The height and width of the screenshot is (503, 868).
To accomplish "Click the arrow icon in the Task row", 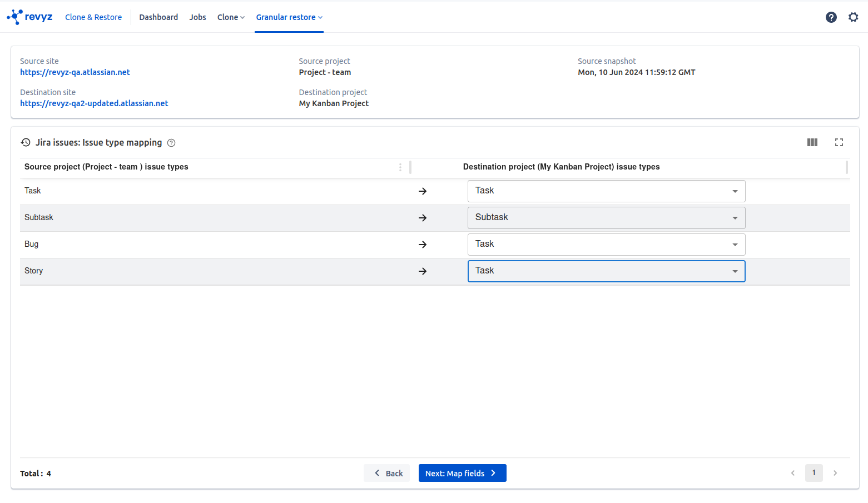I will [x=423, y=191].
